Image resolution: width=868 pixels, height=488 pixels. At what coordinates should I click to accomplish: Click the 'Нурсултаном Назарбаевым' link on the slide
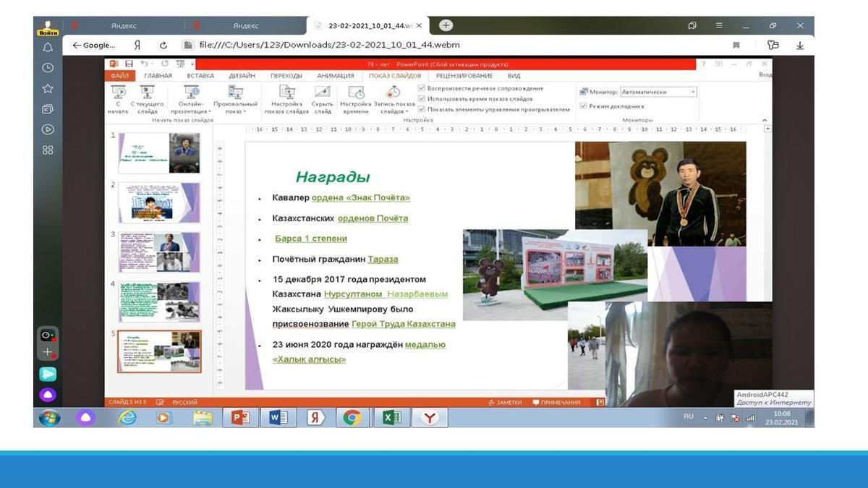[386, 294]
